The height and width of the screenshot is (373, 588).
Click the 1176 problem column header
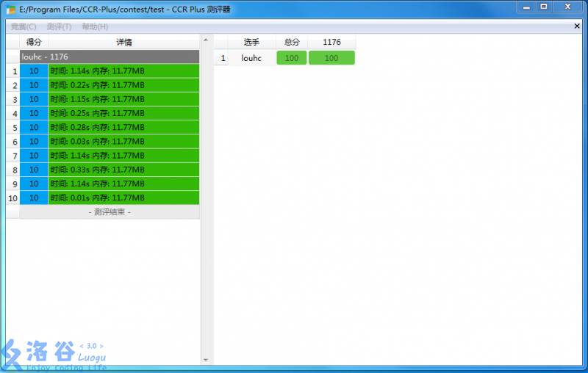pyautogui.click(x=331, y=42)
